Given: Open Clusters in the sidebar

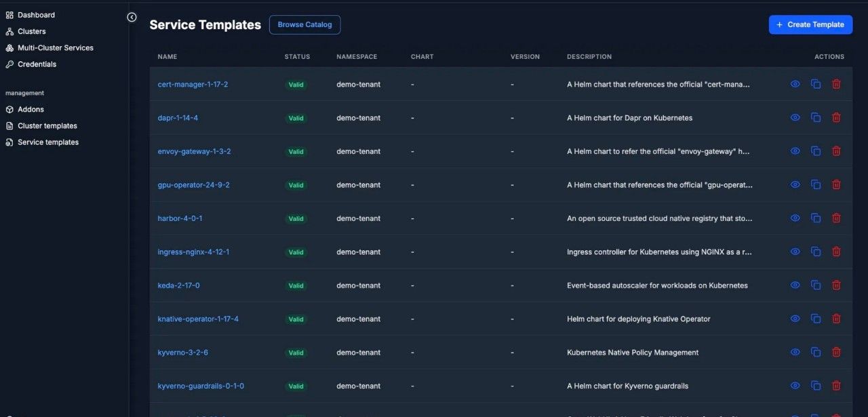Looking at the screenshot, I should pyautogui.click(x=31, y=31).
